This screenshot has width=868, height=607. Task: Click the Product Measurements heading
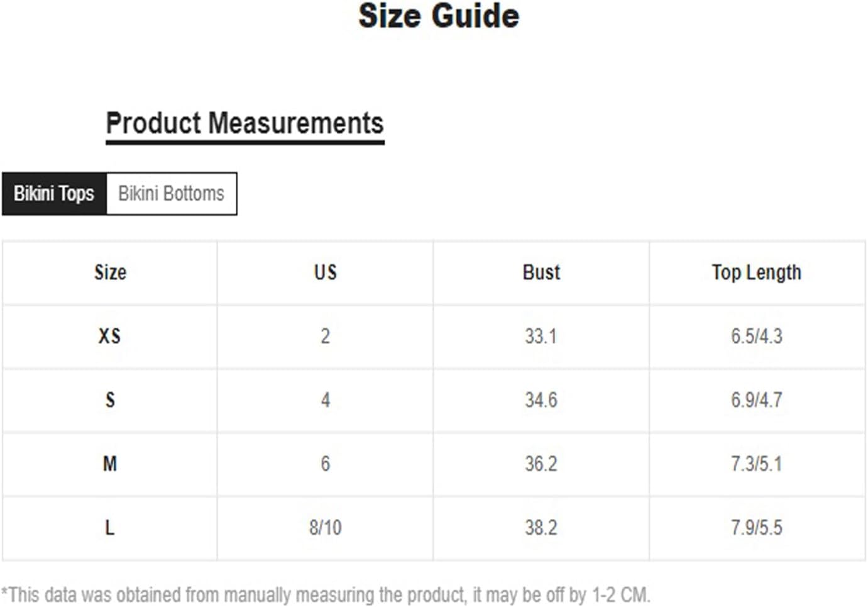[x=244, y=123]
